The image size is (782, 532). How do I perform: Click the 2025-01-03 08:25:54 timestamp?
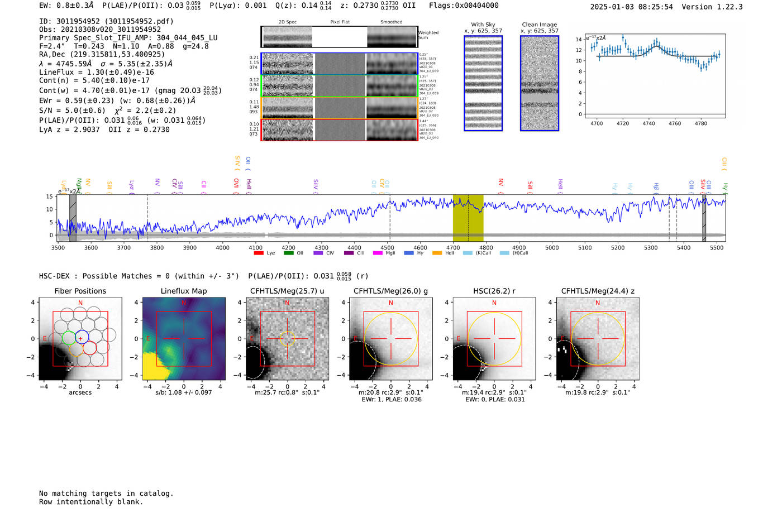(x=632, y=7)
